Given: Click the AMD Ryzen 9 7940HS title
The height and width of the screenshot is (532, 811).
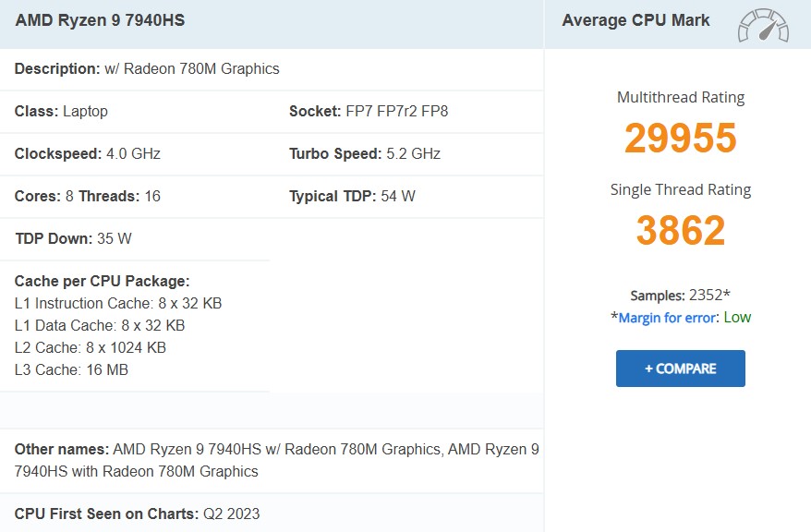Looking at the screenshot, I should coord(100,20).
